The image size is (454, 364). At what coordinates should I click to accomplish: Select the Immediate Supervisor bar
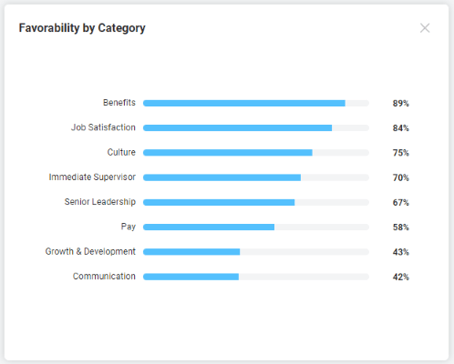[x=256, y=178]
